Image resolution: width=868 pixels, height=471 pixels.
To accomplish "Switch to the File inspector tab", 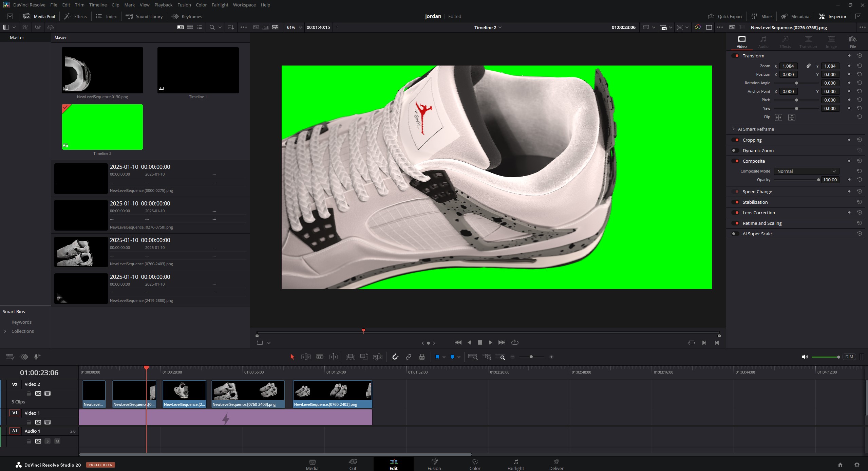I will 852,42.
